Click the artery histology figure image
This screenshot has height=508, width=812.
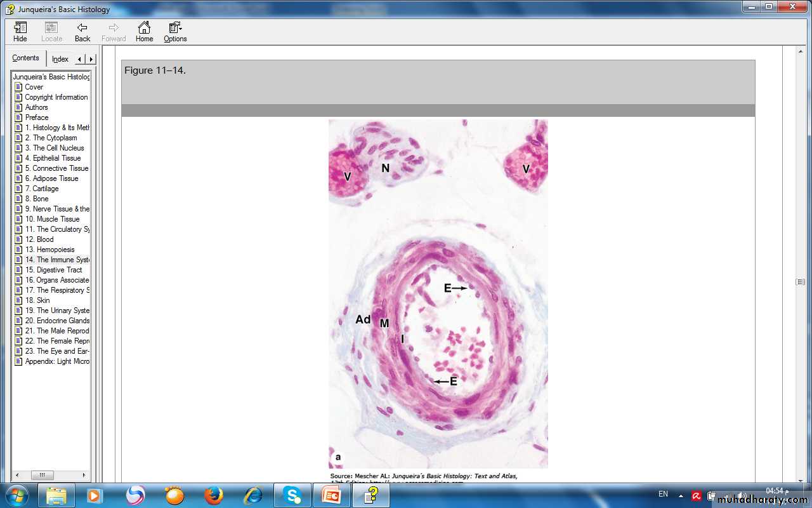click(x=438, y=293)
